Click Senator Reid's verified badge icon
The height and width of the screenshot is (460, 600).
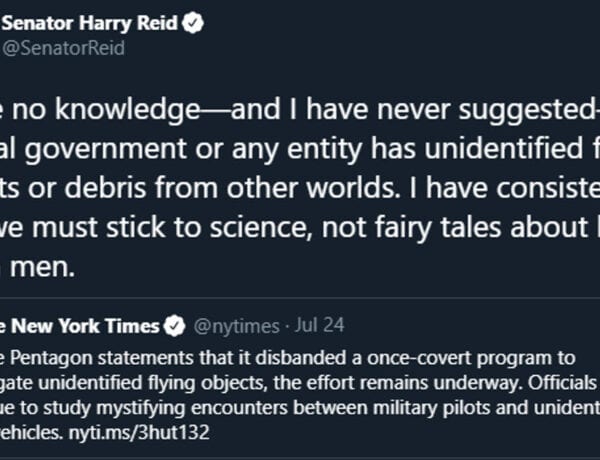pos(192,23)
